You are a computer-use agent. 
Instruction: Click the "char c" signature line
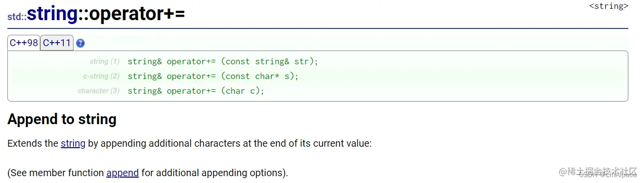click(196, 91)
